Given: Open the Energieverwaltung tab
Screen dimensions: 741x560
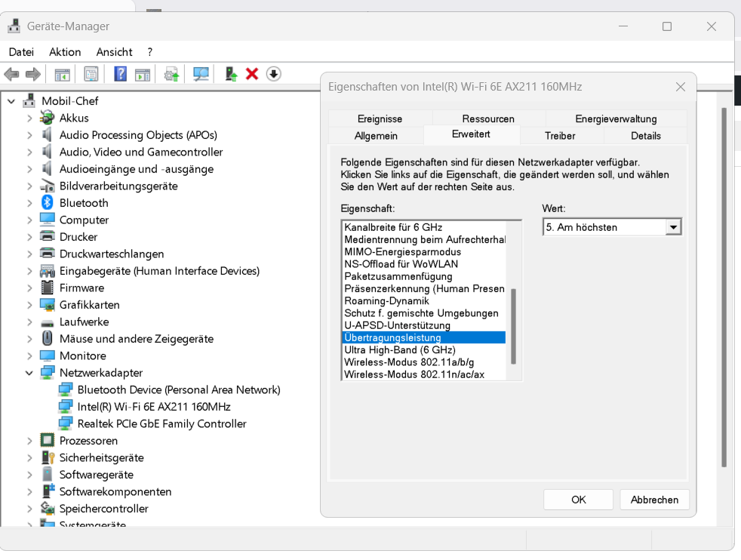Looking at the screenshot, I should [616, 118].
